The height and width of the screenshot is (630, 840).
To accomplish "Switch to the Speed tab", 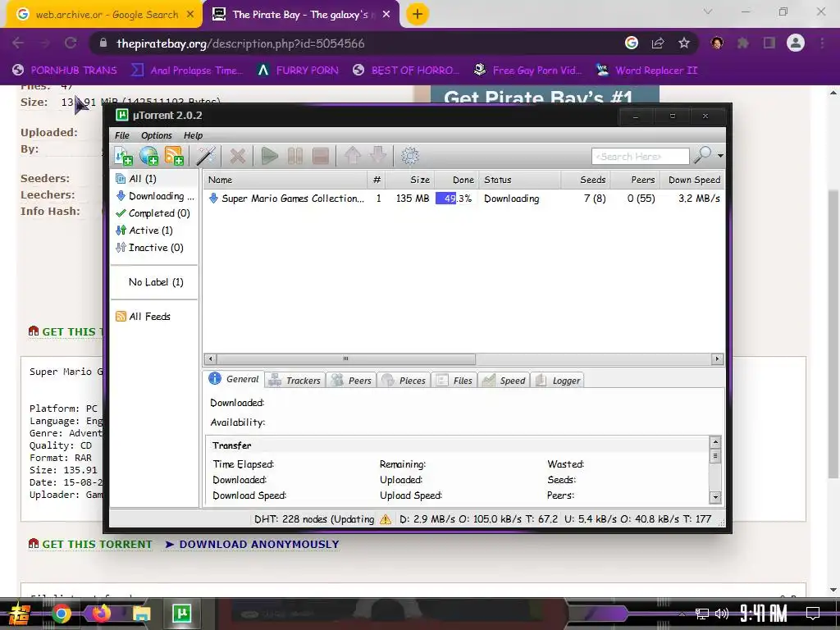I will click(x=504, y=381).
